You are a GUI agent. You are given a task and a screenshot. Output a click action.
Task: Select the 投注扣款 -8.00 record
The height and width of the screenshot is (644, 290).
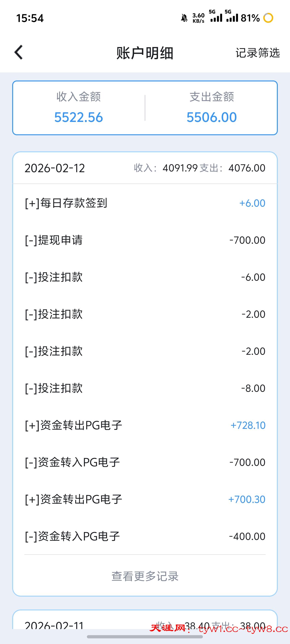(145, 388)
